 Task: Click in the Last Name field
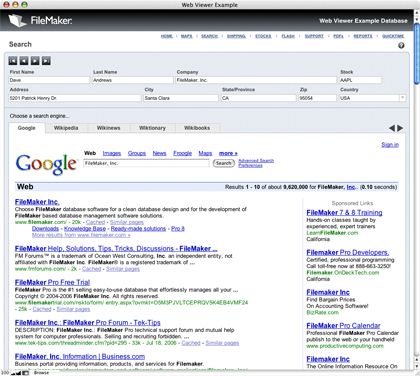coord(133,80)
